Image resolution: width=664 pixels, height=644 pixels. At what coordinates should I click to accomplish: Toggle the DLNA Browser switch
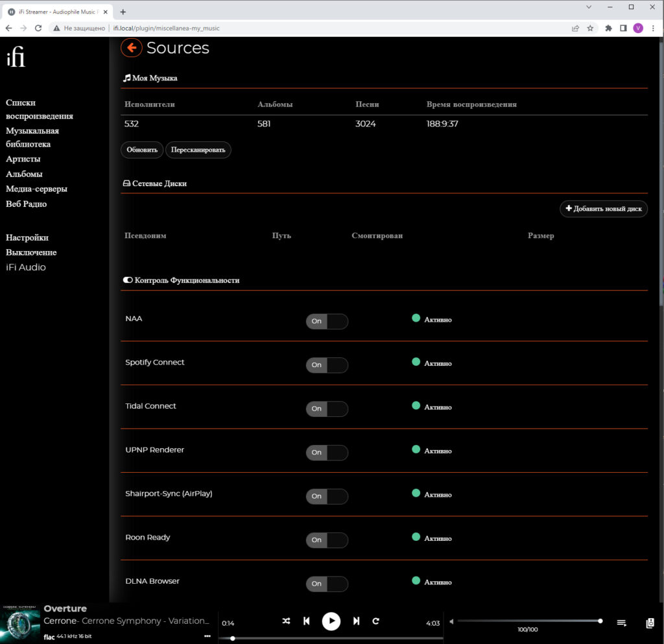point(327,584)
